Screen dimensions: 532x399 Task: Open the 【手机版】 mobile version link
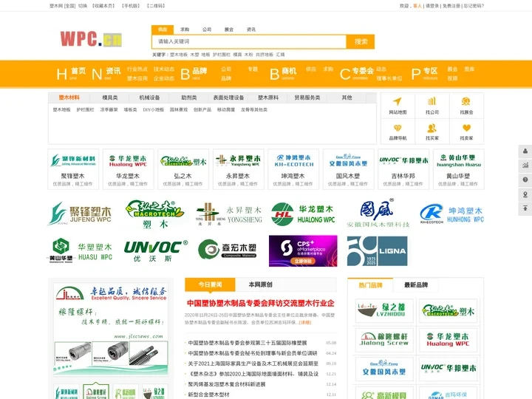pos(131,6)
